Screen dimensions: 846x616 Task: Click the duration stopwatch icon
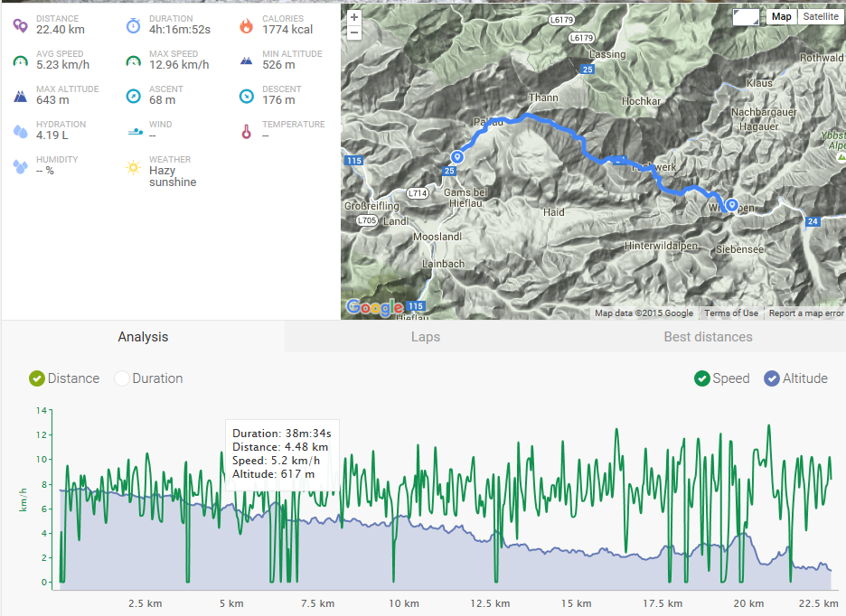tap(133, 25)
